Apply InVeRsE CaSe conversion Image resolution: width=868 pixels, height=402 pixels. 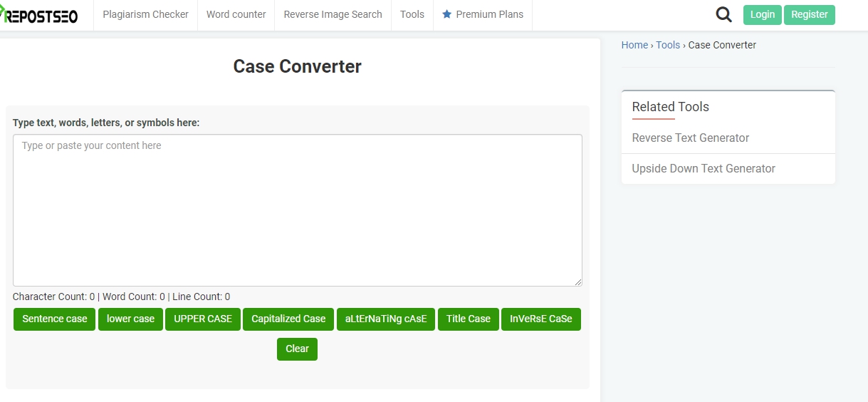point(540,319)
